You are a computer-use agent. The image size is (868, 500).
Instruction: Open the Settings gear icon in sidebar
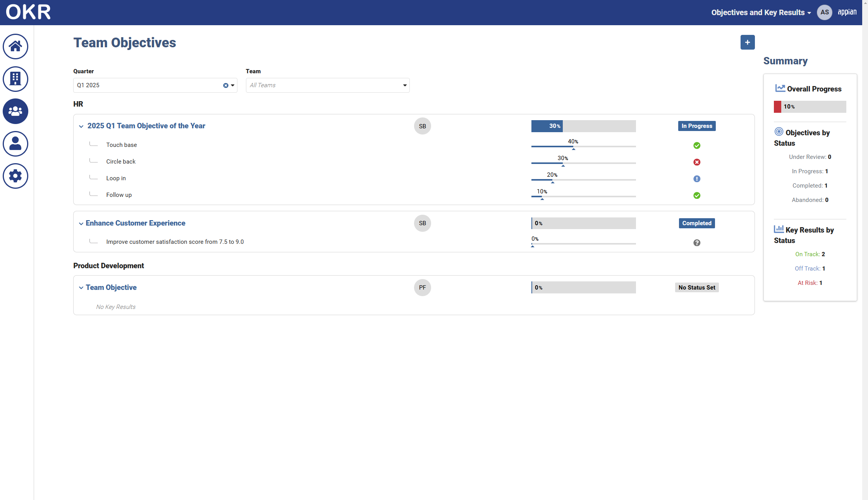click(15, 176)
